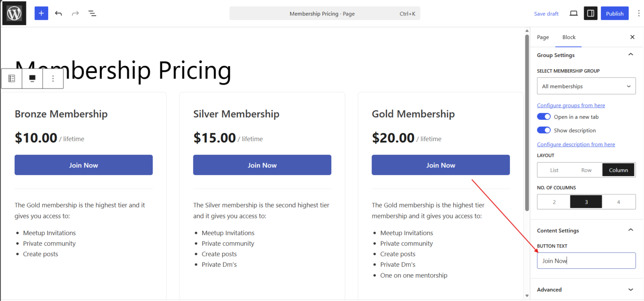Open the Configure groups from here link
Screen dimensions: 644x301
(x=571, y=105)
